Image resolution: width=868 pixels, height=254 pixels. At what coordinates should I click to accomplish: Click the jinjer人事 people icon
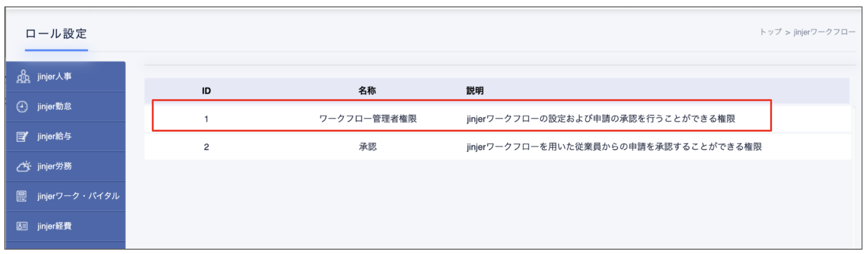pyautogui.click(x=23, y=77)
